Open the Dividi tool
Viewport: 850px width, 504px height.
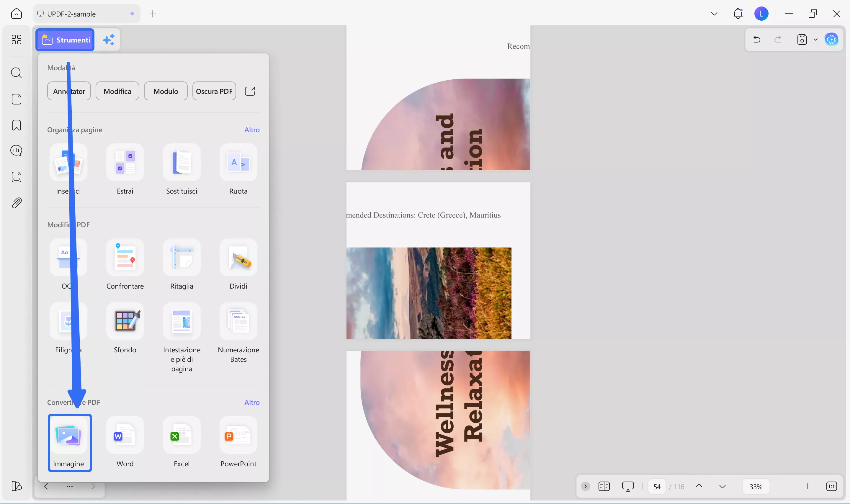tap(238, 258)
